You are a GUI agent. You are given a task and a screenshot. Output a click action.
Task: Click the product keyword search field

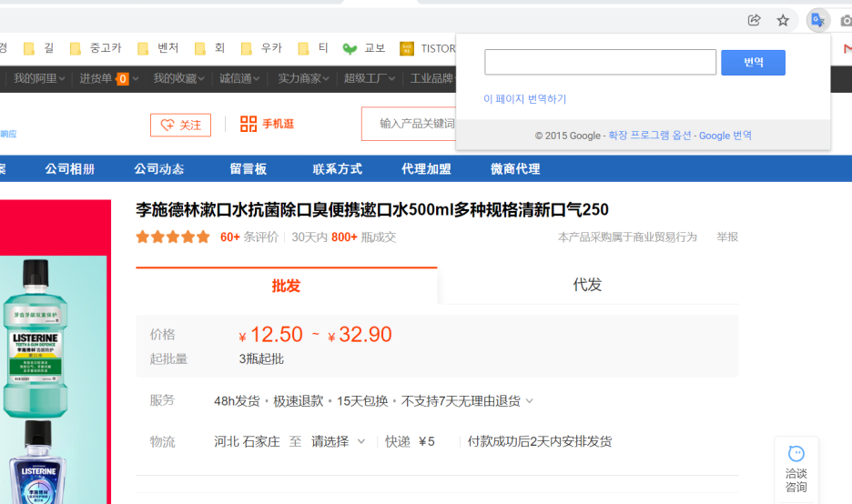click(x=409, y=124)
